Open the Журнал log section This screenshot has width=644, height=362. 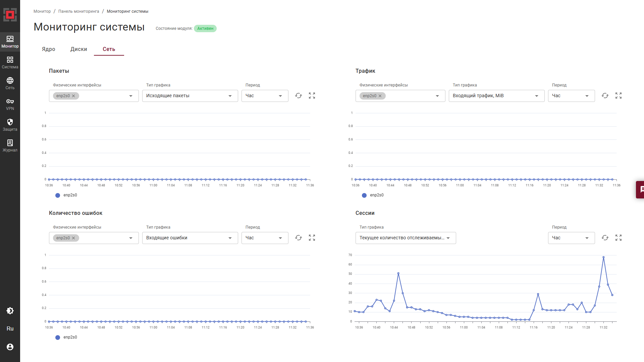pos(10,146)
